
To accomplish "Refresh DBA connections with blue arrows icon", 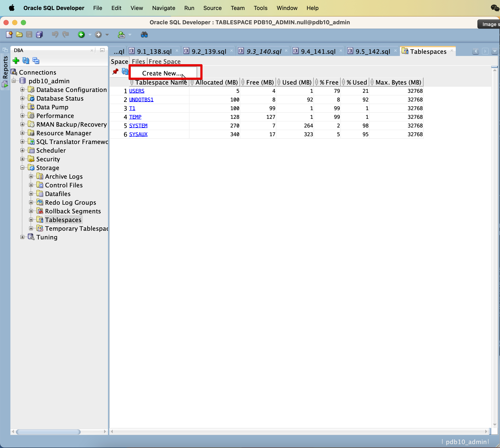I will [x=26, y=60].
